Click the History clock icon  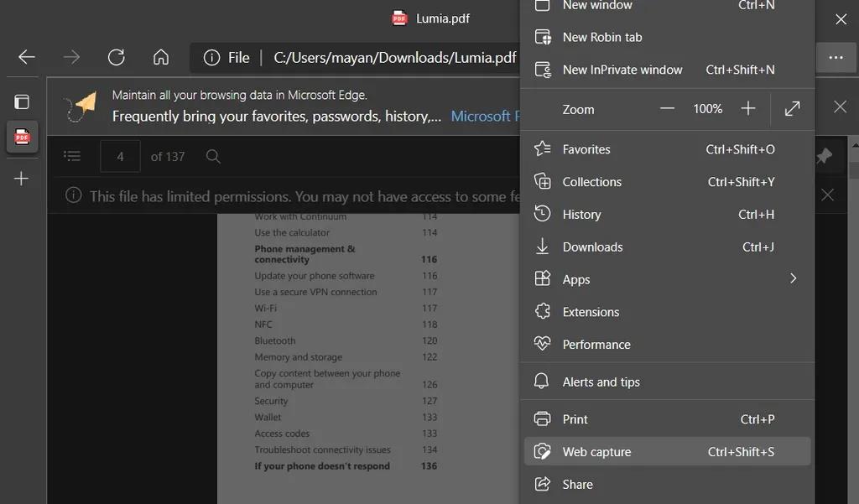pos(543,214)
